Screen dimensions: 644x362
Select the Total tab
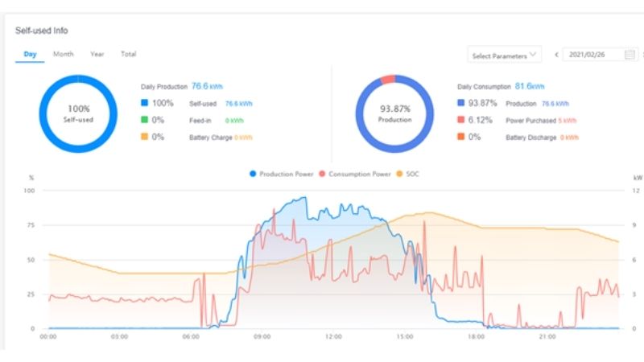[128, 54]
